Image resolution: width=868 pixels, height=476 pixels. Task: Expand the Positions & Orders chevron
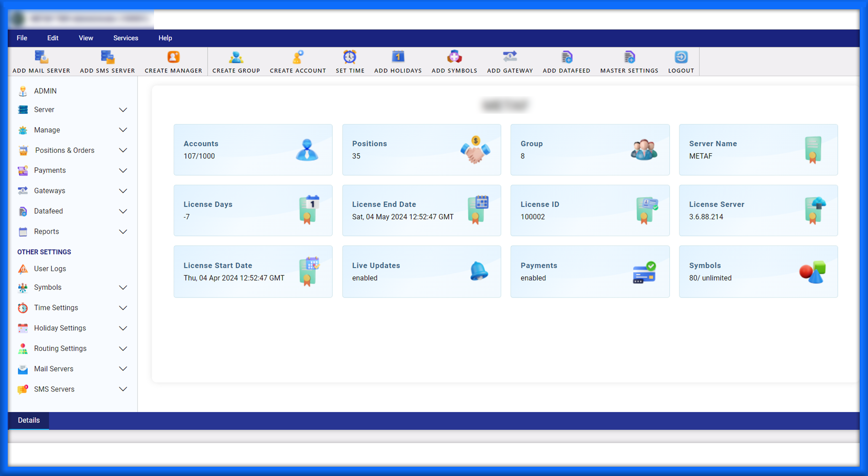pos(123,151)
